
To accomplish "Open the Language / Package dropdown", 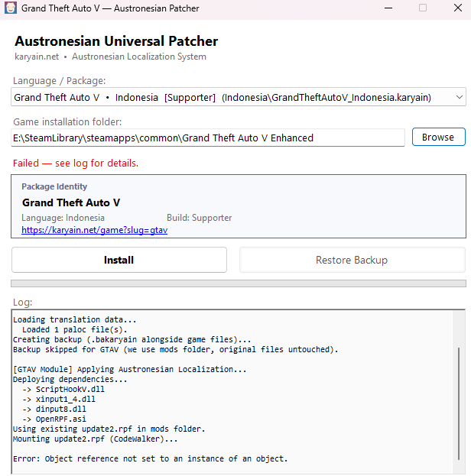I will pyautogui.click(x=239, y=97).
